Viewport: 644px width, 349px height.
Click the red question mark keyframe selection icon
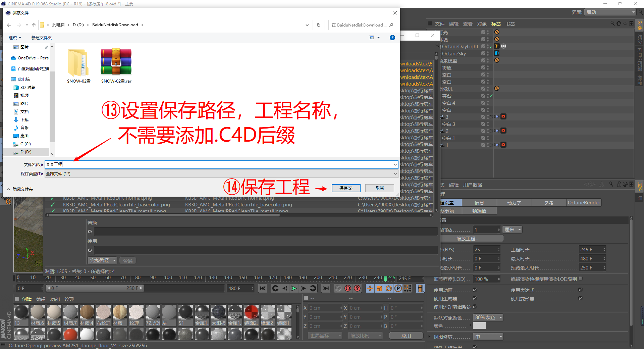pos(357,288)
